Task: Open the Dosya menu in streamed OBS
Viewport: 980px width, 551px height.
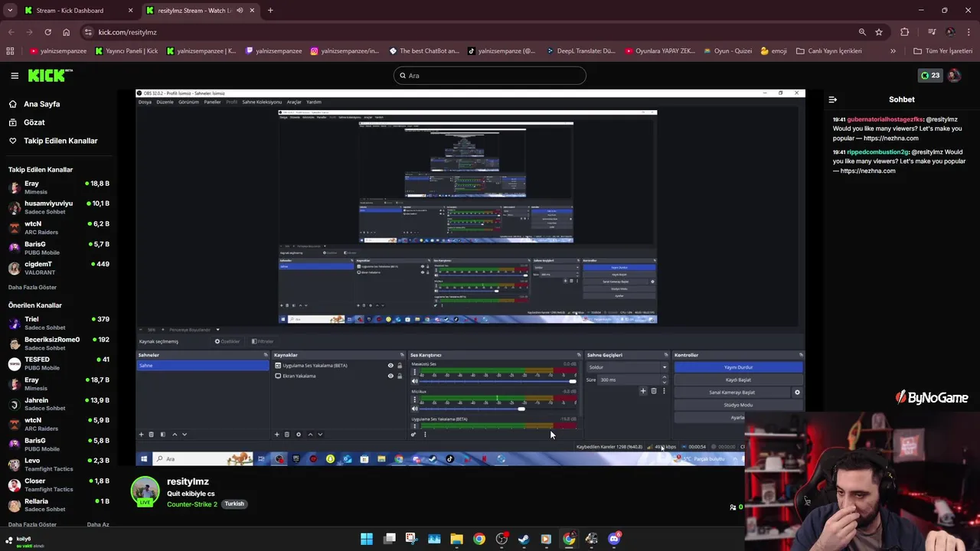Action: 145,102
